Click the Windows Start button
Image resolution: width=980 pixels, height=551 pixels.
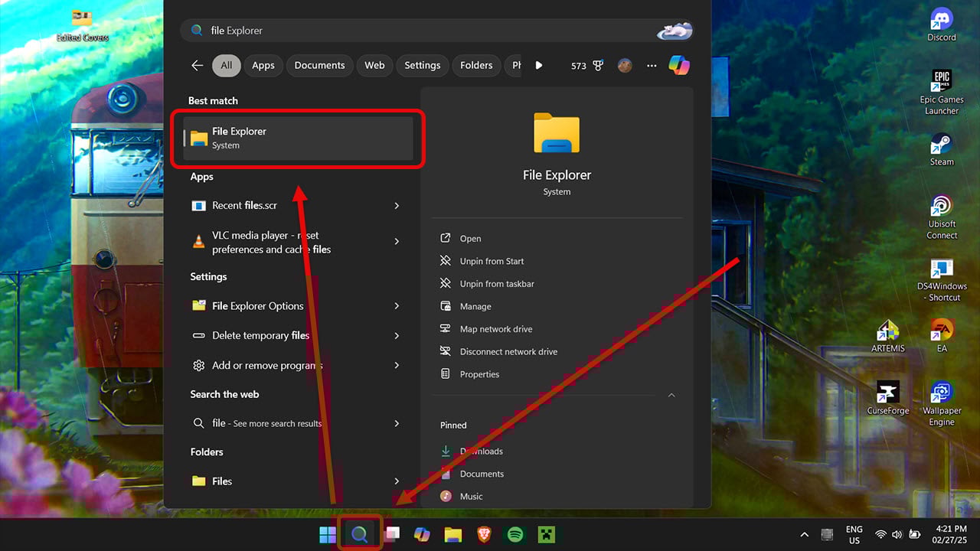[328, 535]
